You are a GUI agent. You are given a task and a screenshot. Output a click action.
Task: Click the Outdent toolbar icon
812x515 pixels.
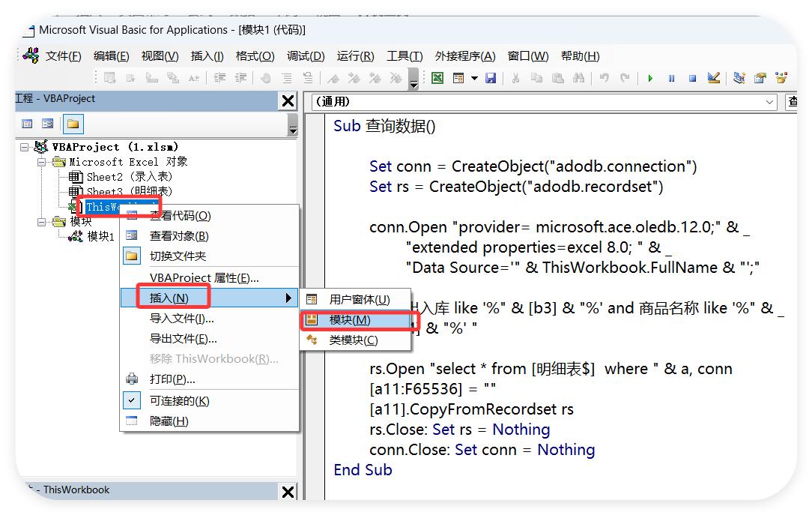[240, 78]
